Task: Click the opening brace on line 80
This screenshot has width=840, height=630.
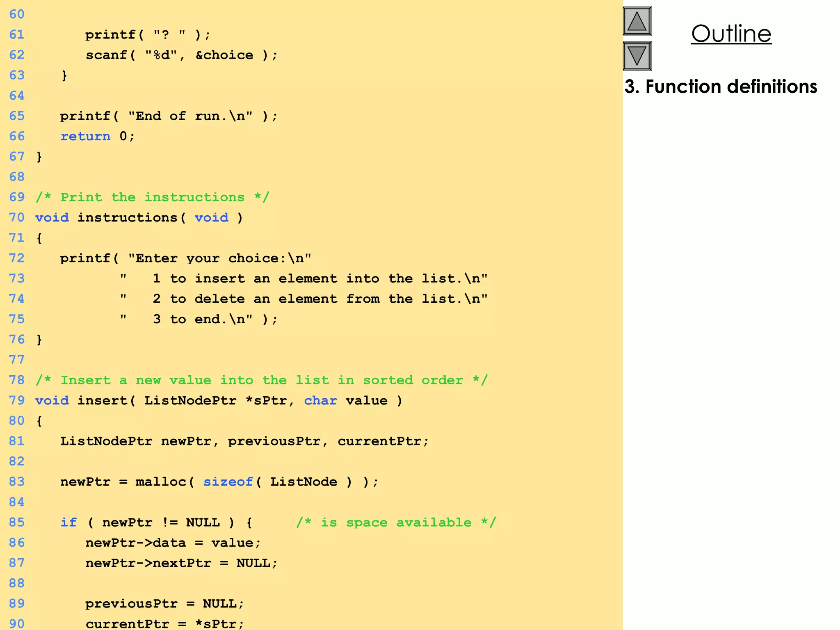Action: [x=39, y=421]
